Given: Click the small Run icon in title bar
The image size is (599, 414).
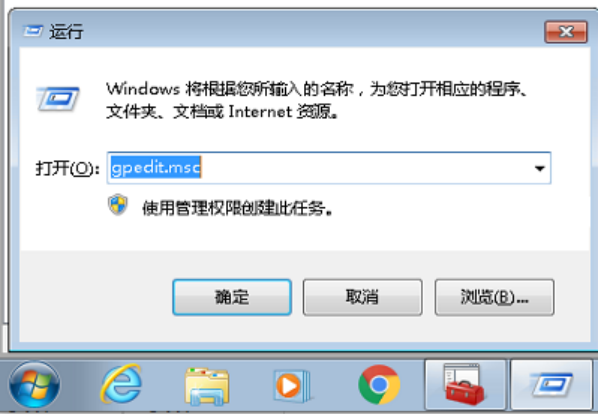Looking at the screenshot, I should pyautogui.click(x=33, y=31).
